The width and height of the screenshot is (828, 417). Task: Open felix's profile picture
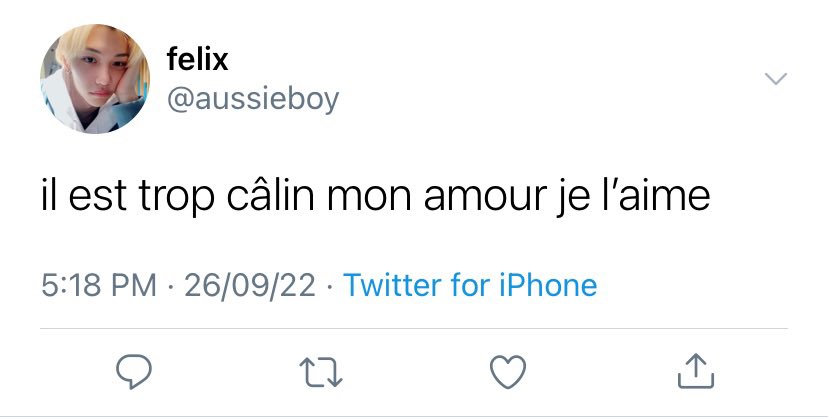[95, 79]
